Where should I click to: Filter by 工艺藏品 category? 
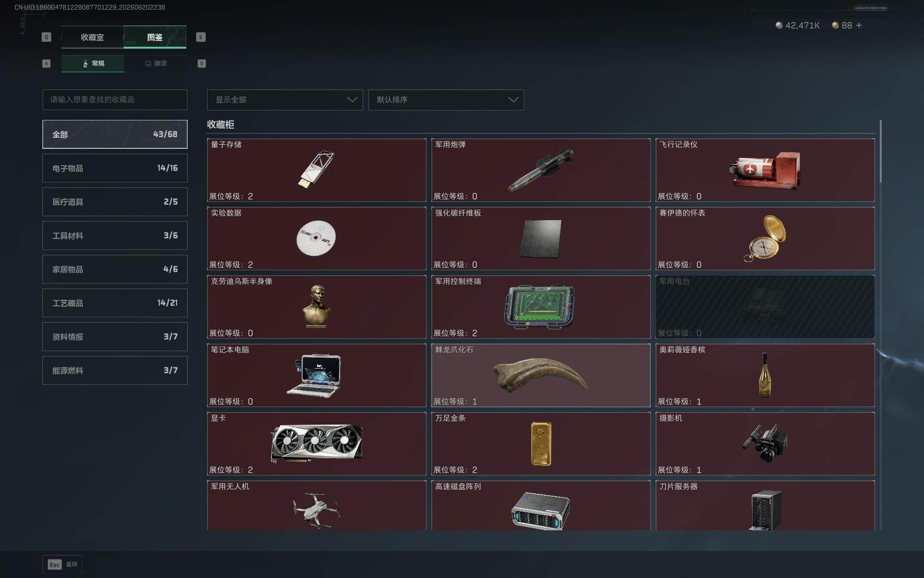coord(115,303)
